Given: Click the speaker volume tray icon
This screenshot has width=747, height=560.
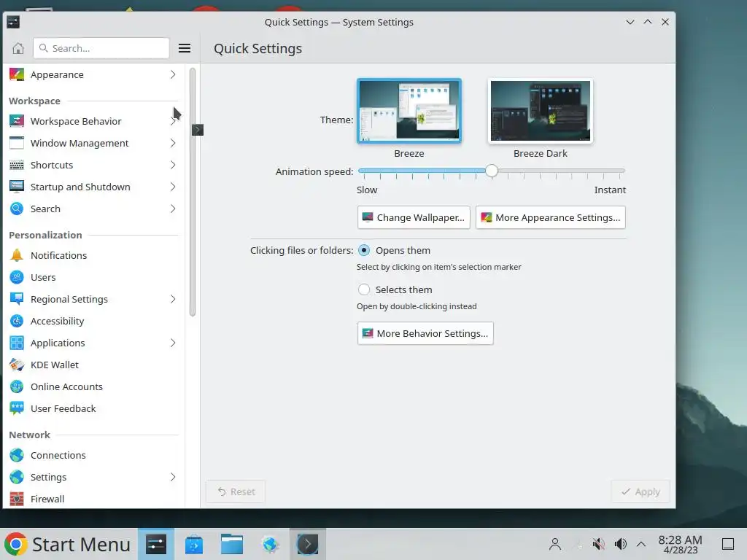Looking at the screenshot, I should click(621, 544).
